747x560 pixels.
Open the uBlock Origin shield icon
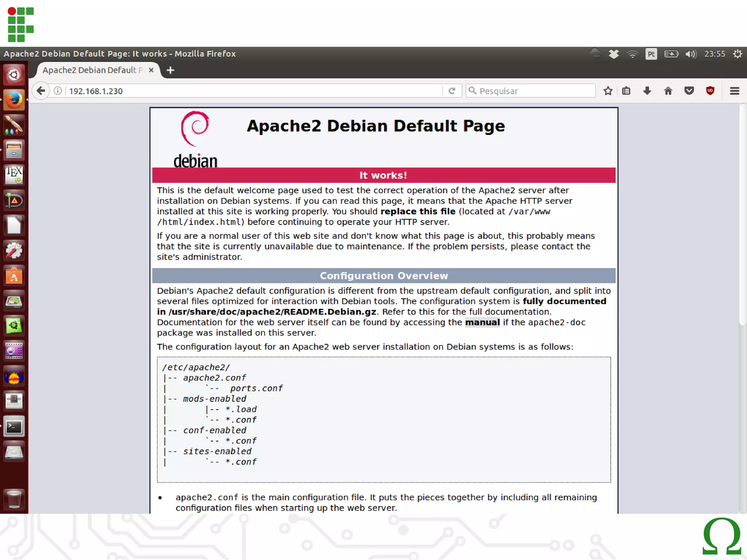pyautogui.click(x=710, y=91)
